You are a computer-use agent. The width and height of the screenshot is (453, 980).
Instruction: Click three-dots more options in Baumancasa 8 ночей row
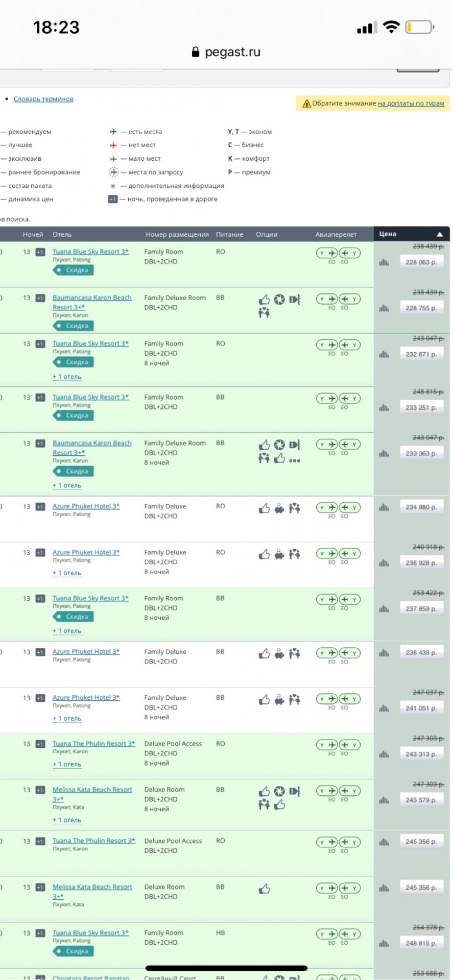tap(294, 460)
